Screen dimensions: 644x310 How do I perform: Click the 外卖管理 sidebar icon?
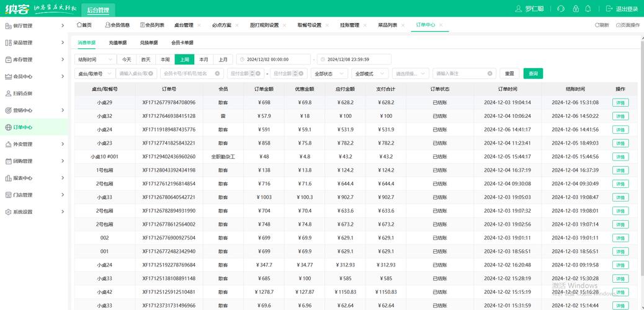tap(8, 144)
